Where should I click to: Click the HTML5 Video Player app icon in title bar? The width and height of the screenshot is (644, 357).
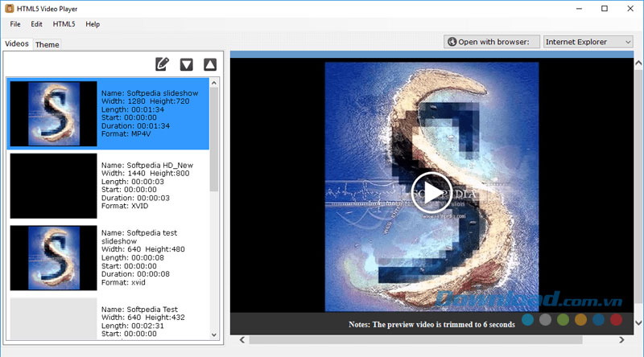8,8
